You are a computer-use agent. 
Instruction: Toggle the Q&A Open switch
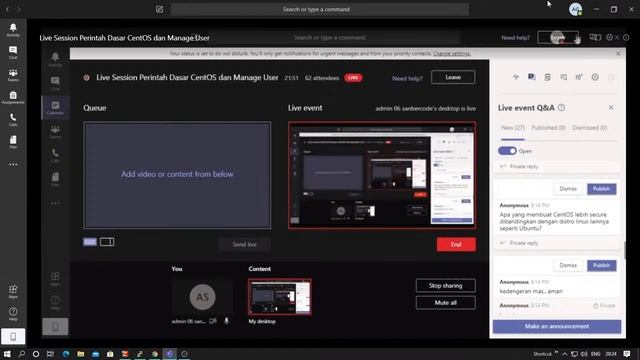507,151
